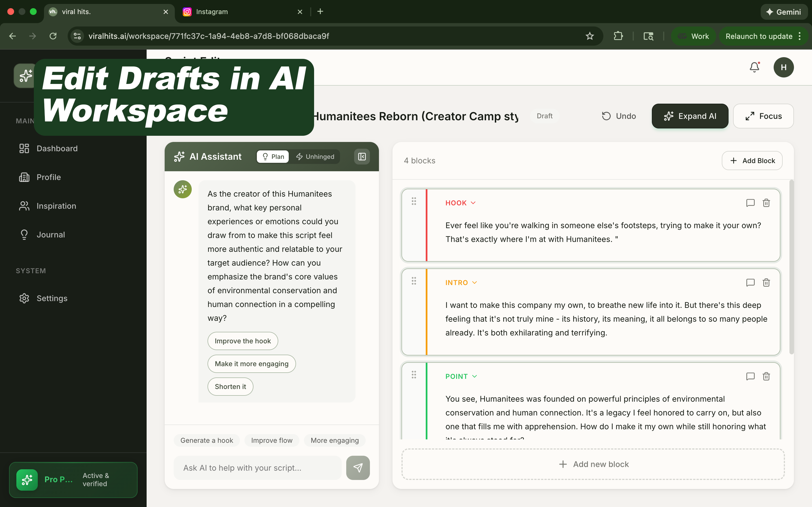Collapse the AI Assistant panel icon
This screenshot has height=507, width=812.
click(x=362, y=157)
